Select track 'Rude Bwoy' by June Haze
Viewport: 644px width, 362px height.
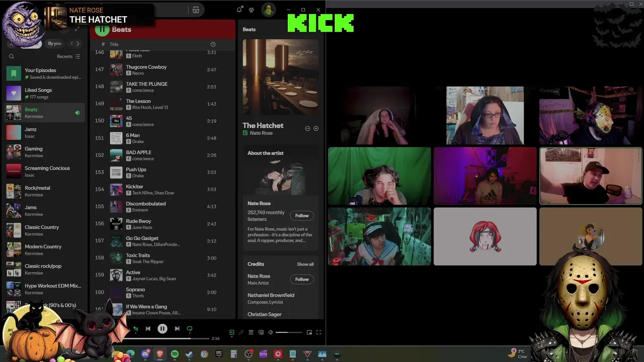pos(163,224)
